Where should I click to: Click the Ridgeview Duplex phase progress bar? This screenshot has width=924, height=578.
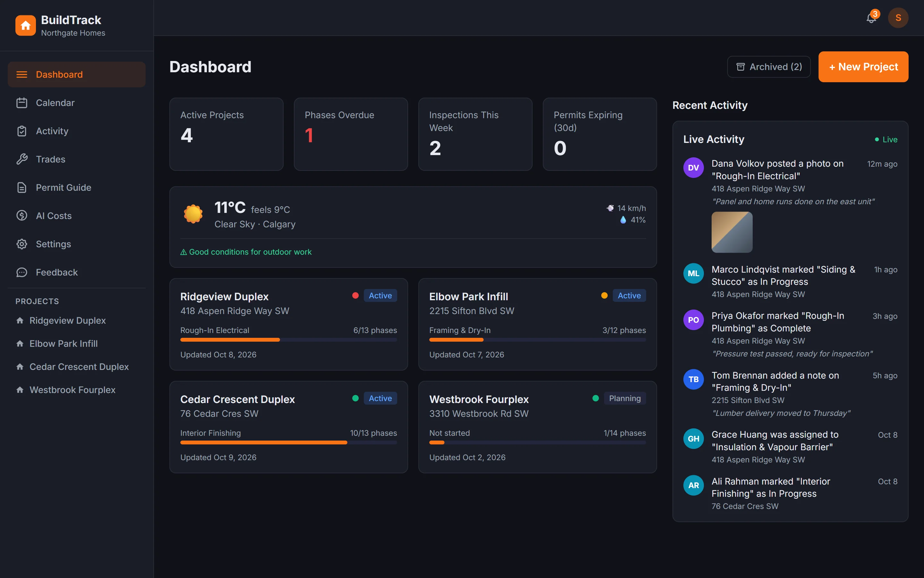click(289, 340)
